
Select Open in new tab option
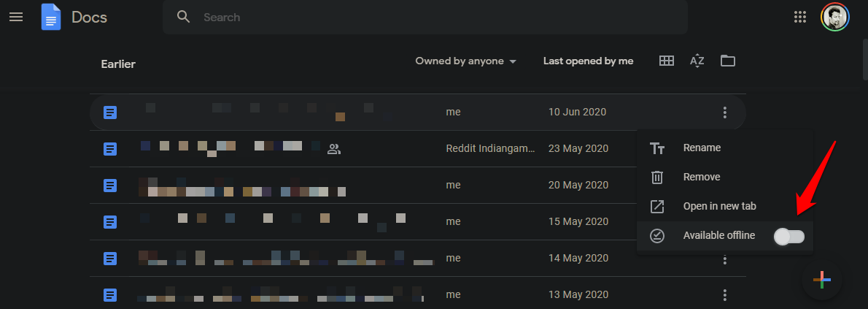724,207
